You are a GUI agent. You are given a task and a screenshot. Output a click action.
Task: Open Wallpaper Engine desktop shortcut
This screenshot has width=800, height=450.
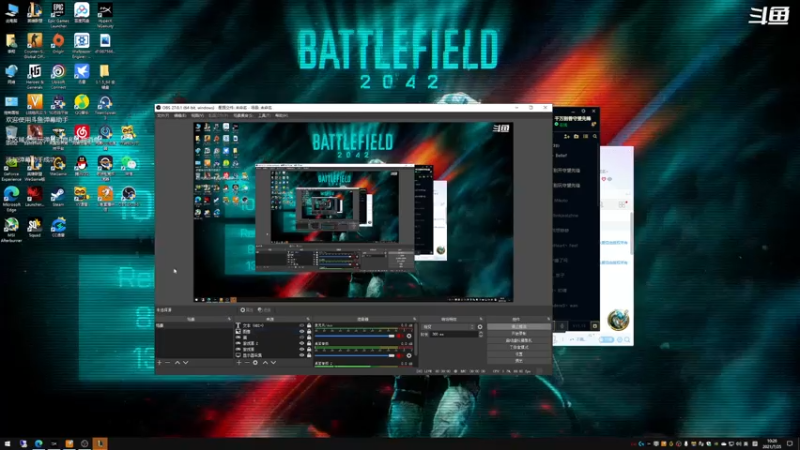coord(82,45)
